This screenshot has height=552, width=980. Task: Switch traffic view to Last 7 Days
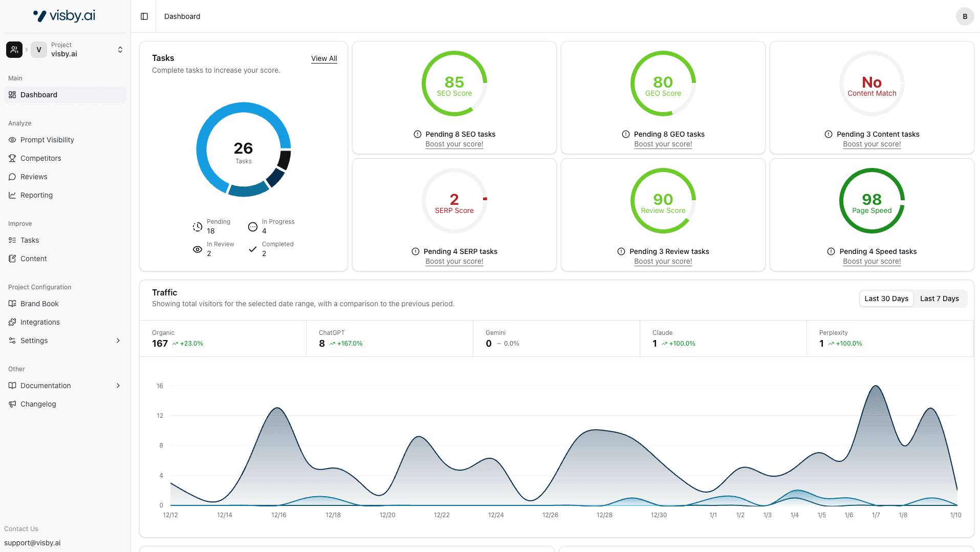(940, 299)
